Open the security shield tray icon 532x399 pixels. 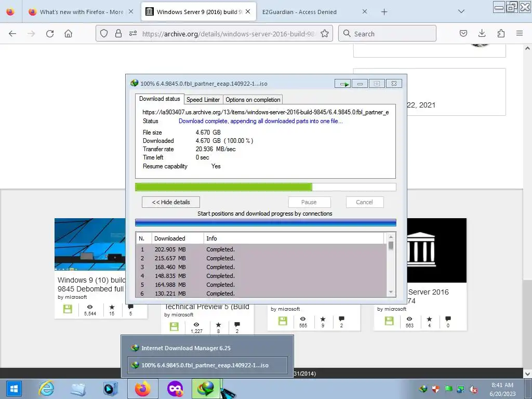[x=436, y=389]
